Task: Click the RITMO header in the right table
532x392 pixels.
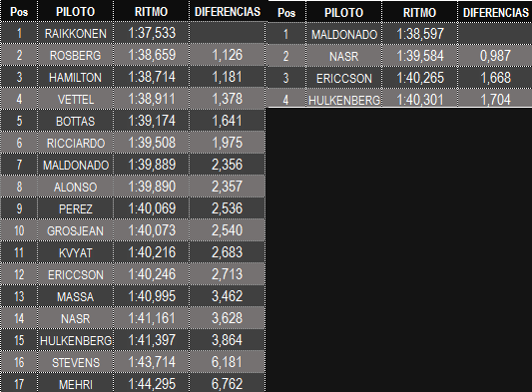Action: coord(419,13)
